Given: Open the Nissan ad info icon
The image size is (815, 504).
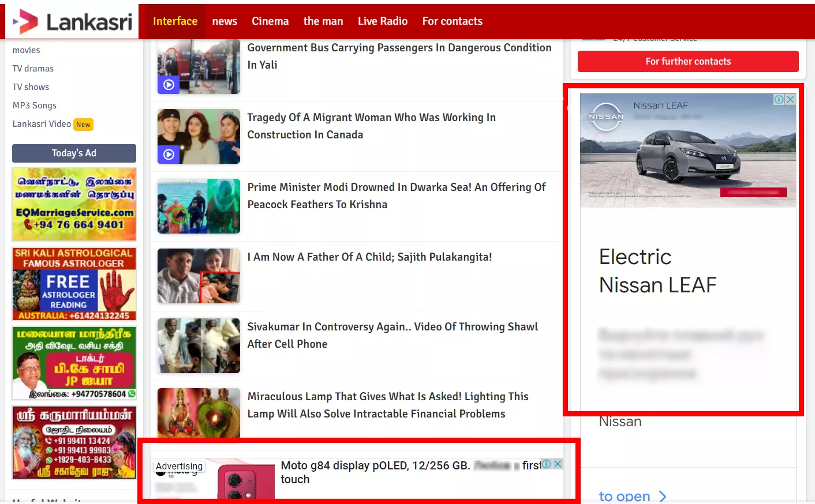Looking at the screenshot, I should click(x=779, y=99).
